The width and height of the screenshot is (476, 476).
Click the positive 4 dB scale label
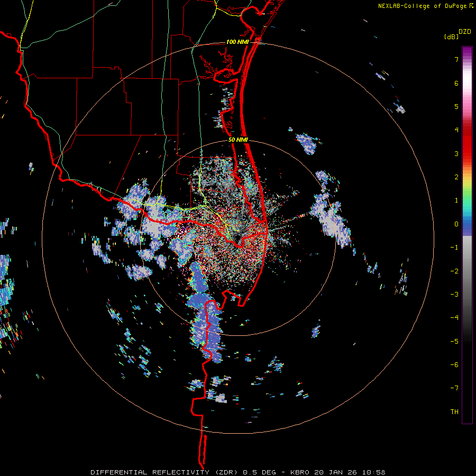[x=456, y=130]
